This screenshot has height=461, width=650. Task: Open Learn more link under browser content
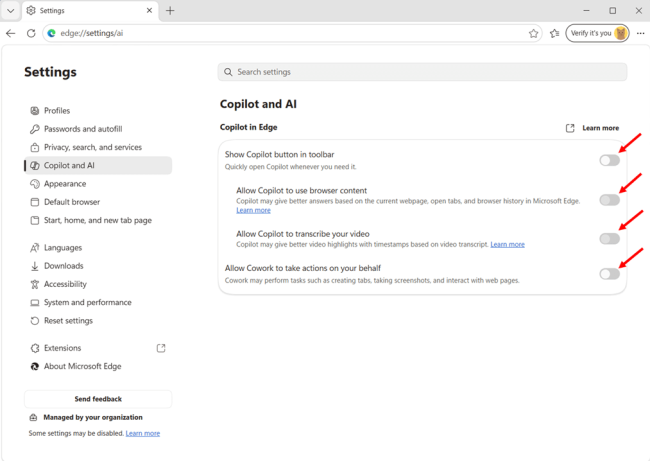pos(253,210)
